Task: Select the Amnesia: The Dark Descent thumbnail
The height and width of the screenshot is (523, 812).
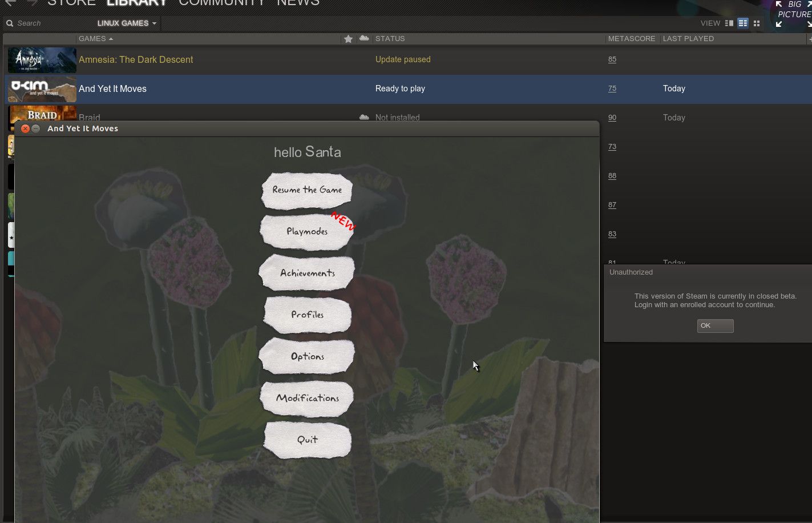Action: coord(42,60)
